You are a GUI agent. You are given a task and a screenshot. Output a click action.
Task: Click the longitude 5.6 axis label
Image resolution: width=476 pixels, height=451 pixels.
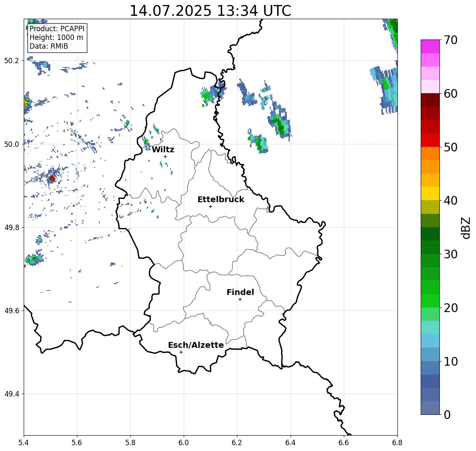(x=77, y=442)
